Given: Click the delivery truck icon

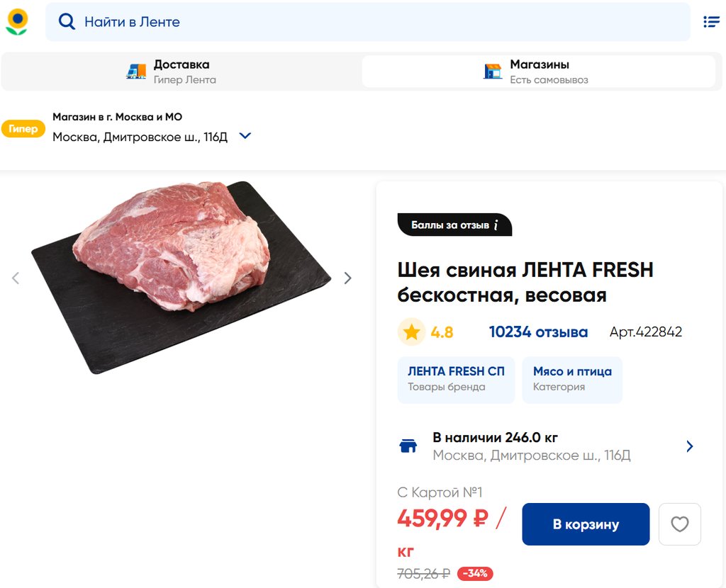Looking at the screenshot, I should [136, 71].
